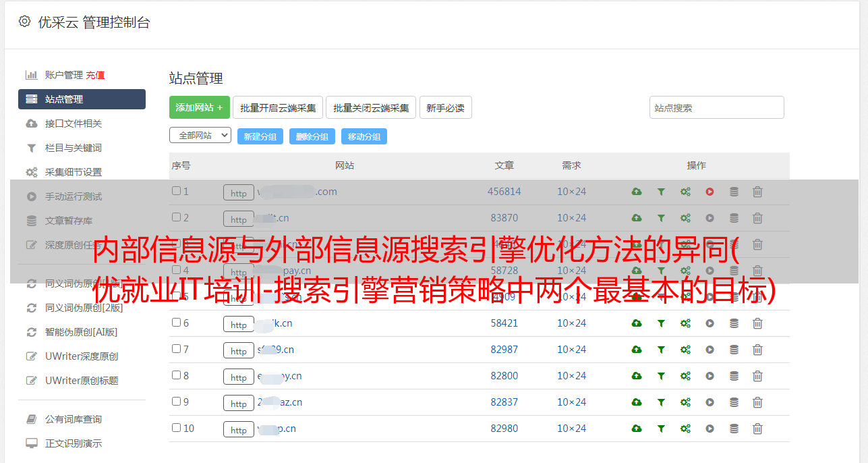Tick the checkbox for site row 10
This screenshot has height=463, width=868.
pos(176,428)
